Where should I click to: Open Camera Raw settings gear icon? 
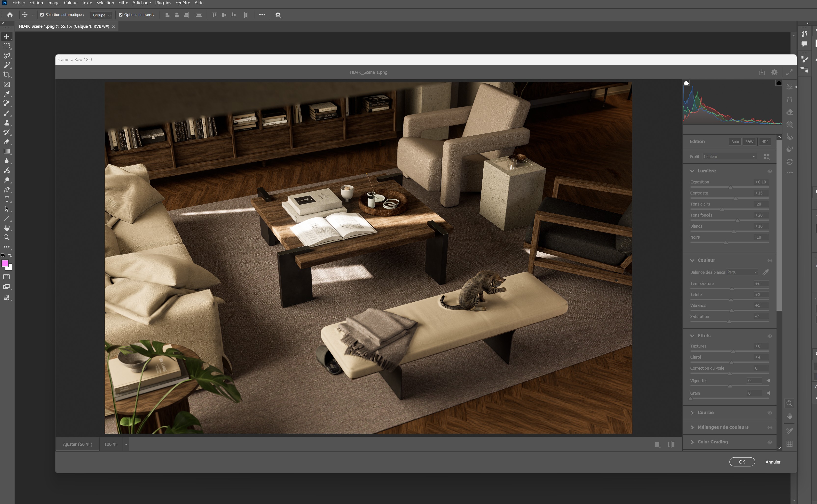point(774,72)
